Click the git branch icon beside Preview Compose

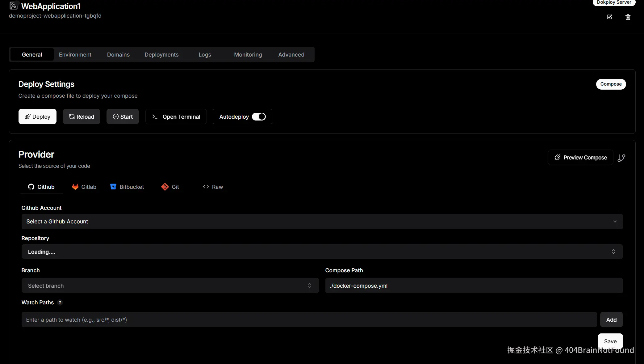point(621,158)
